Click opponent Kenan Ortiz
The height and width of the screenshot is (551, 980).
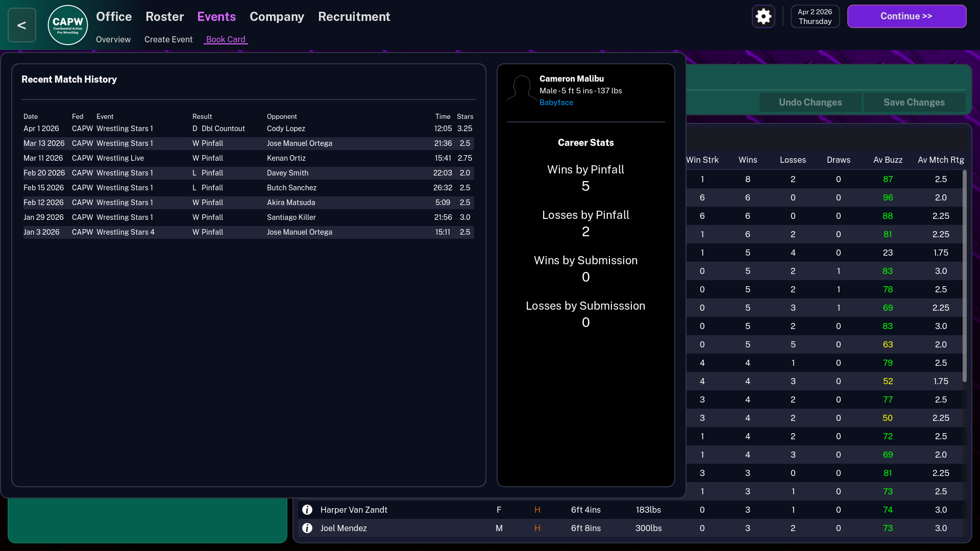(x=286, y=158)
